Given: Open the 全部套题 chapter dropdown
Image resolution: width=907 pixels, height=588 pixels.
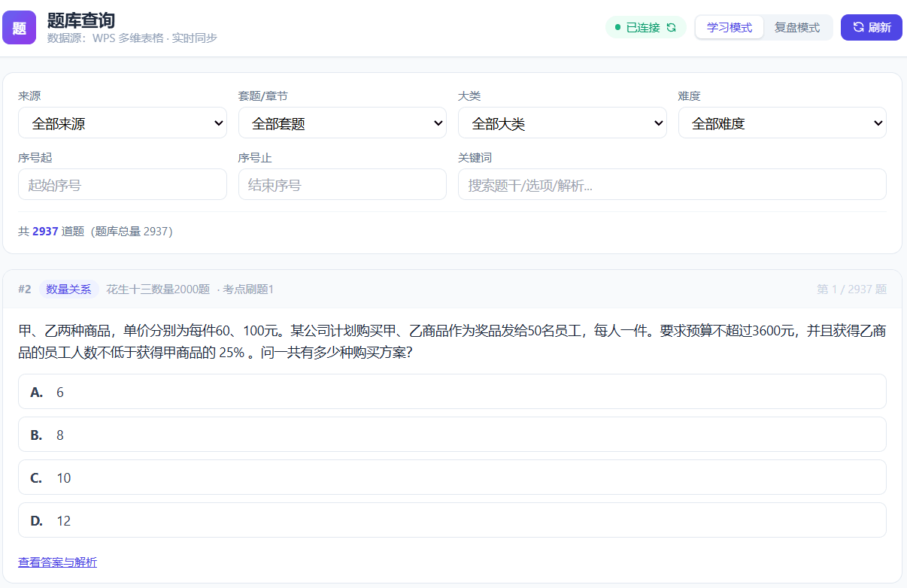Looking at the screenshot, I should pyautogui.click(x=342, y=123).
